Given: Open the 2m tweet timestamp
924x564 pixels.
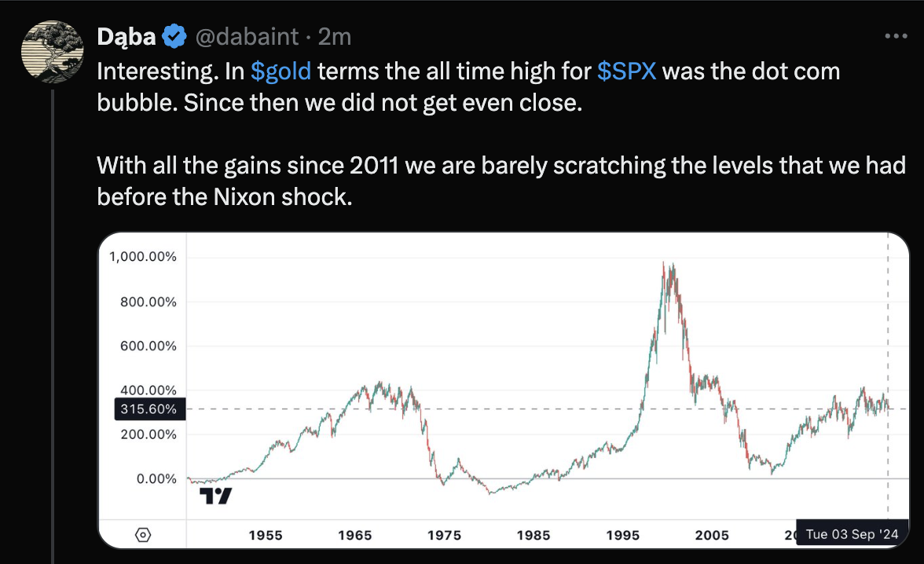Looking at the screenshot, I should click(x=335, y=37).
